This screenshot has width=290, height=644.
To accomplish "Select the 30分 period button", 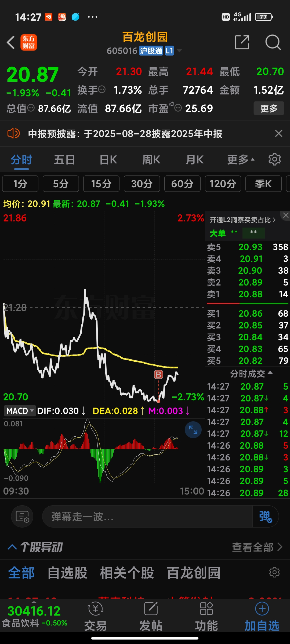I will (142, 184).
